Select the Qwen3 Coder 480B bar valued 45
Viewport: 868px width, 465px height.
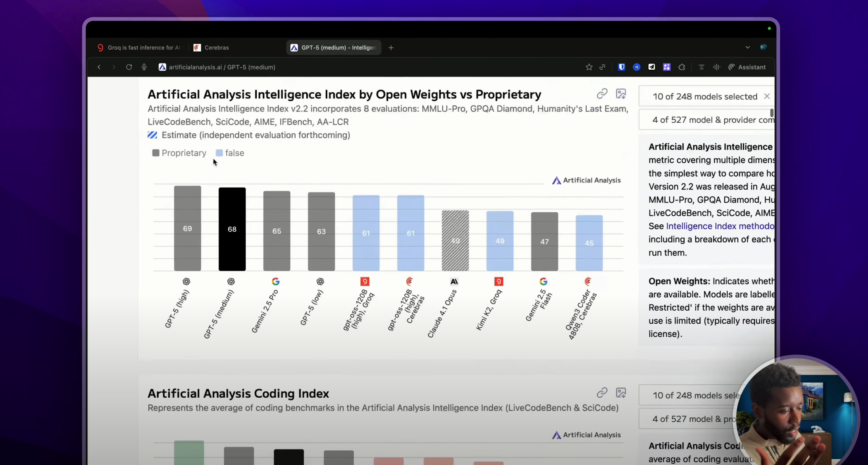pos(589,243)
